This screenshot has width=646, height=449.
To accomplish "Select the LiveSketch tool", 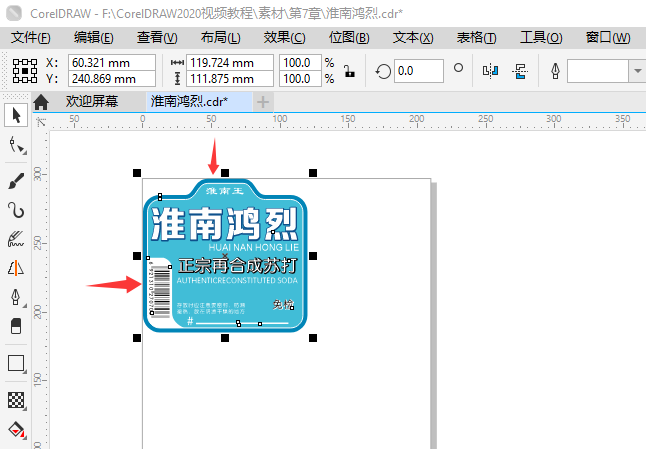I will [x=16, y=239].
